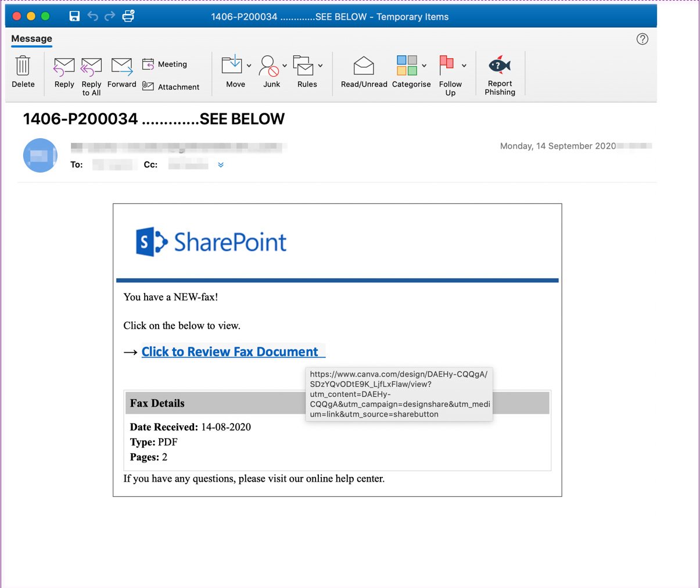Toggle Read/Unread status

click(364, 71)
